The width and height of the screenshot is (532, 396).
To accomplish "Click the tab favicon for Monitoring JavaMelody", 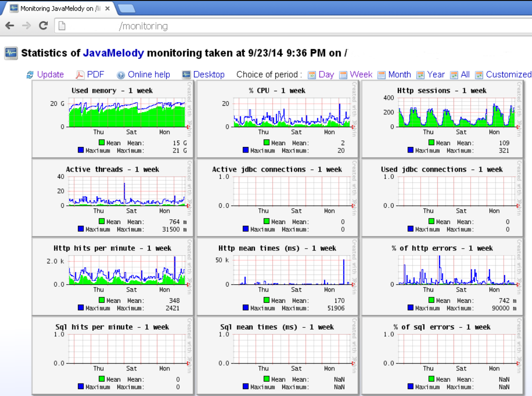I will click(x=14, y=8).
